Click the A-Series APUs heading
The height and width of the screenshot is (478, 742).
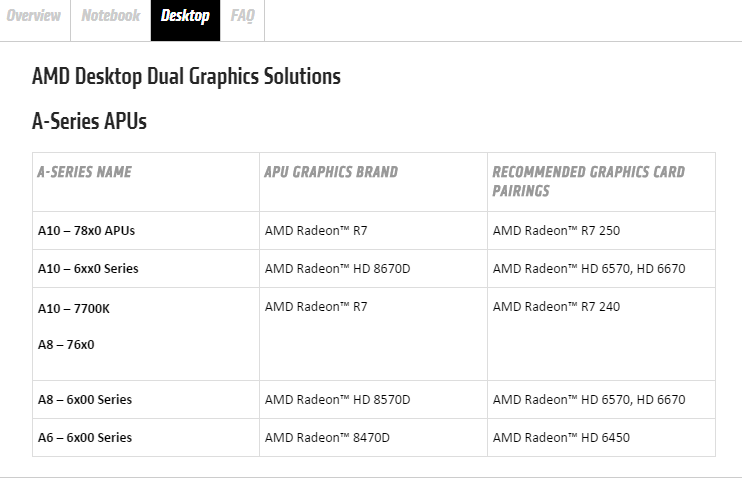click(x=89, y=121)
